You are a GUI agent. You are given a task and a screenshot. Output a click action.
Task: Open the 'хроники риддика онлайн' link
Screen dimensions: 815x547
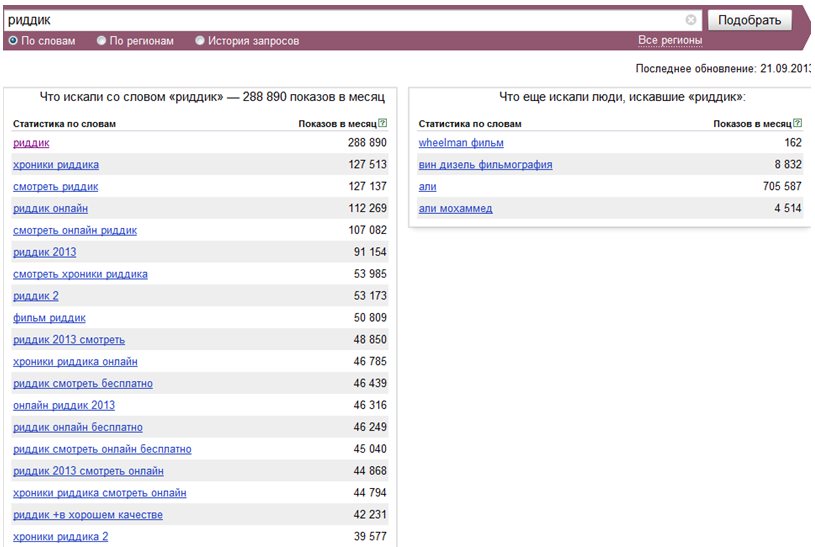[x=75, y=361]
